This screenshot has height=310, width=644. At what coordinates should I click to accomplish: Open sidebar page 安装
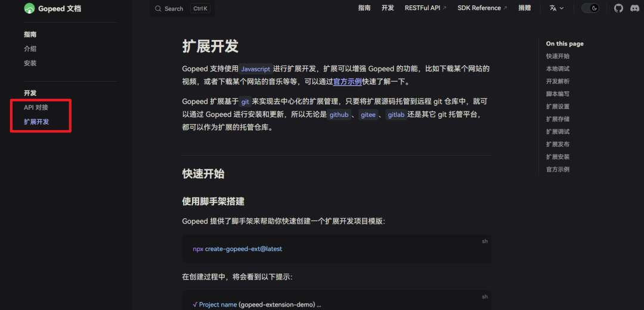[x=30, y=63]
